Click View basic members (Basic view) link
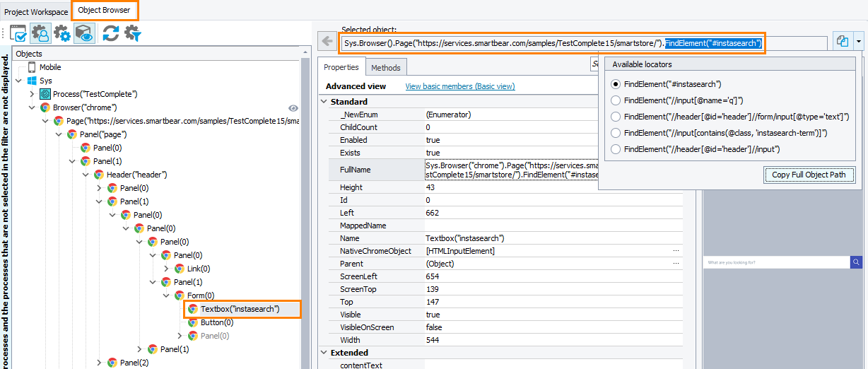The width and height of the screenshot is (868, 369). coord(459,86)
